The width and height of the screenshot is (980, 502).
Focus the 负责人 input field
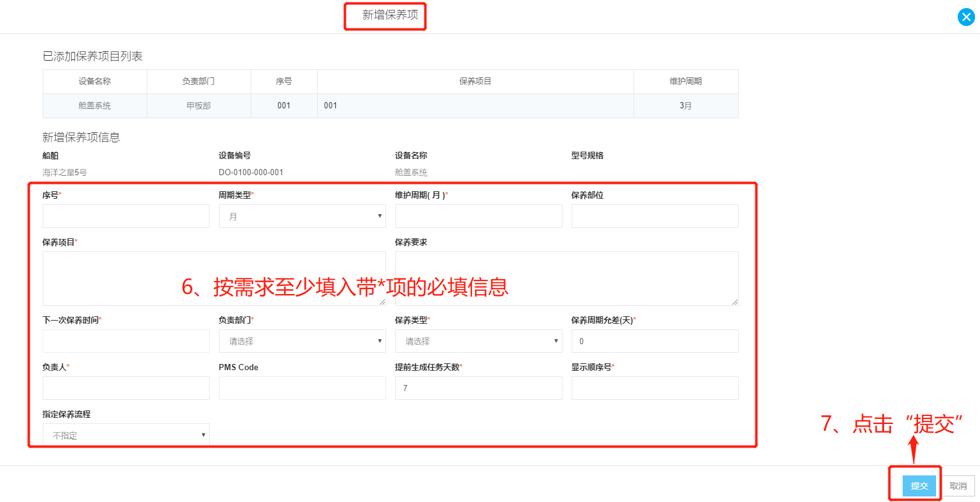[x=126, y=388]
